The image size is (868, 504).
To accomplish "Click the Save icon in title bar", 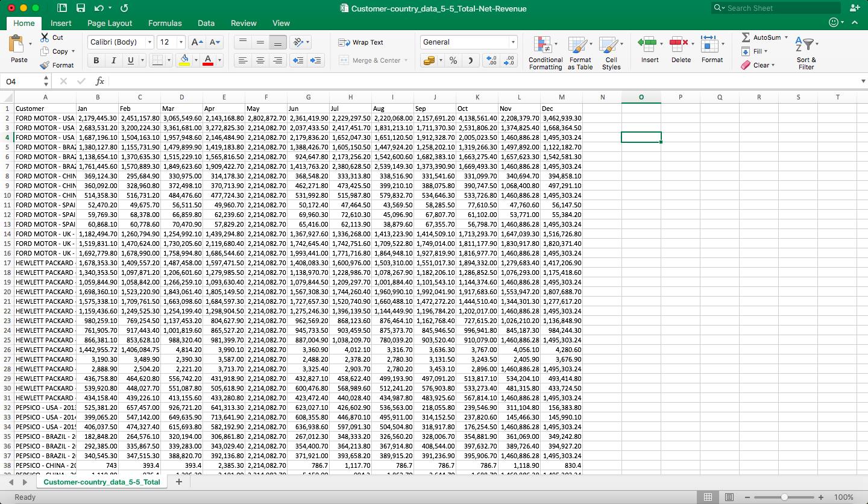I will [x=81, y=8].
